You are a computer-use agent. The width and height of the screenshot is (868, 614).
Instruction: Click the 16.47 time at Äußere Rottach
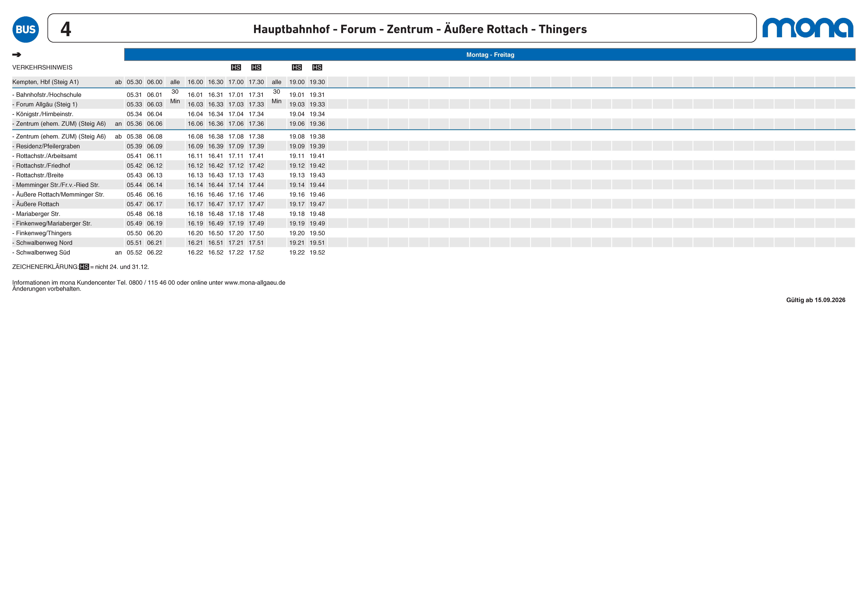(216, 204)
